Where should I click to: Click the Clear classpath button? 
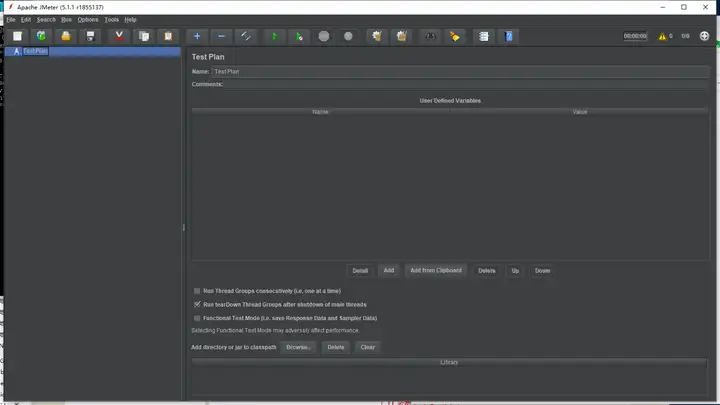367,347
